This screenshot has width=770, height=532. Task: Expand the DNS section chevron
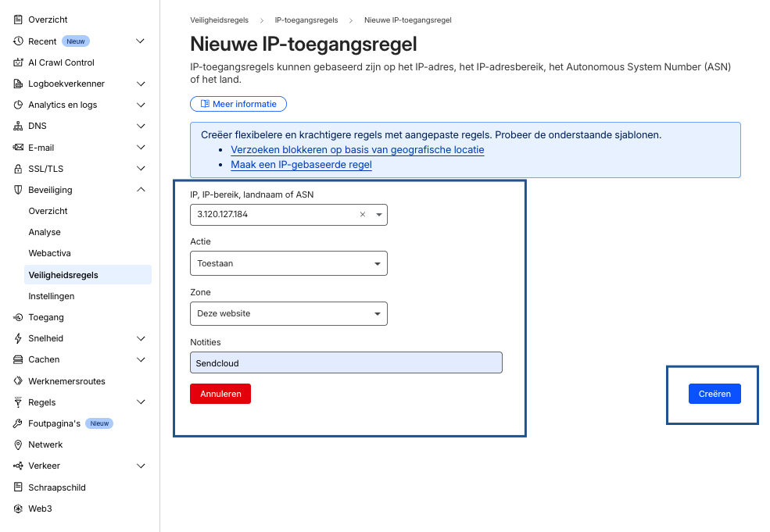[x=141, y=126]
